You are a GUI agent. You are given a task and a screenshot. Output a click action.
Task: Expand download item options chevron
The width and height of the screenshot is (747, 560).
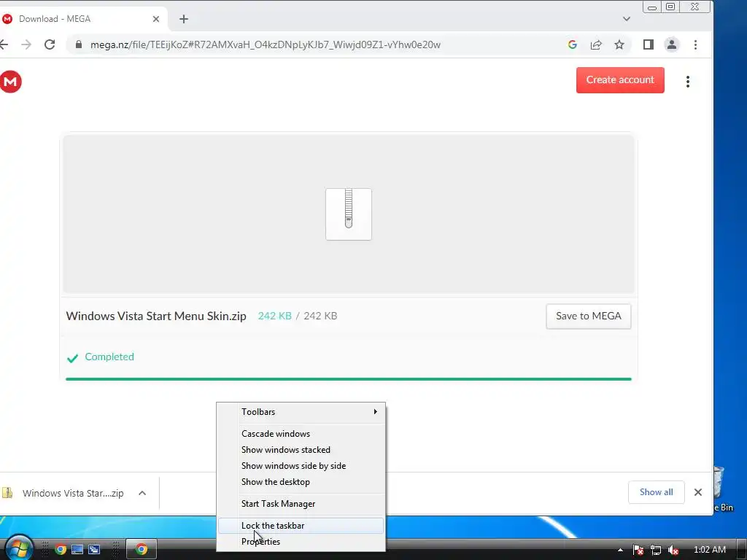(142, 494)
